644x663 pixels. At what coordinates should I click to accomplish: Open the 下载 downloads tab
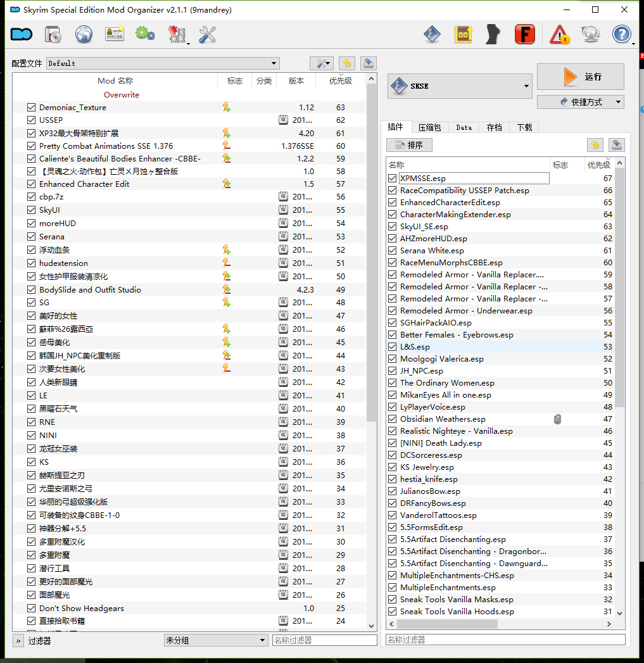pos(524,127)
